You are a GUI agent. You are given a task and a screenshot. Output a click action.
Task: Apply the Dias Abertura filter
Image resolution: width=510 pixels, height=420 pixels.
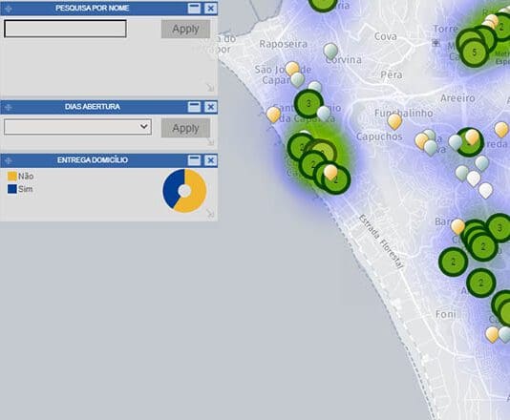click(x=185, y=128)
